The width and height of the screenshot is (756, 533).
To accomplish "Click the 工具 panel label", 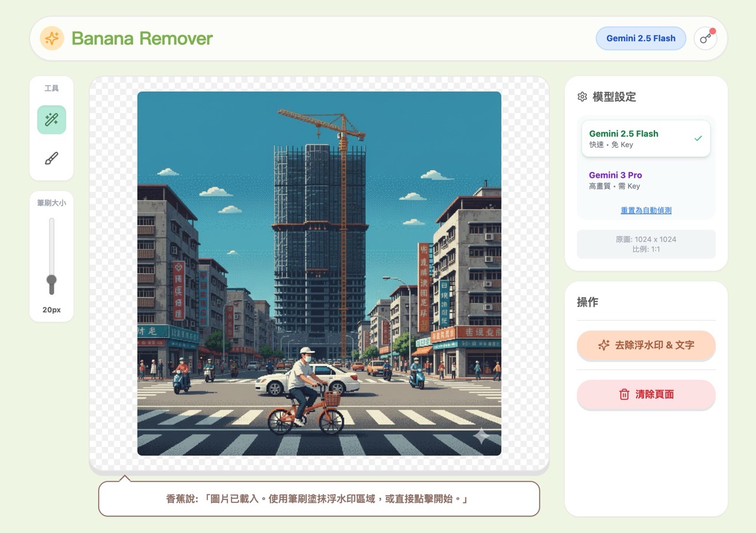I will click(x=51, y=88).
